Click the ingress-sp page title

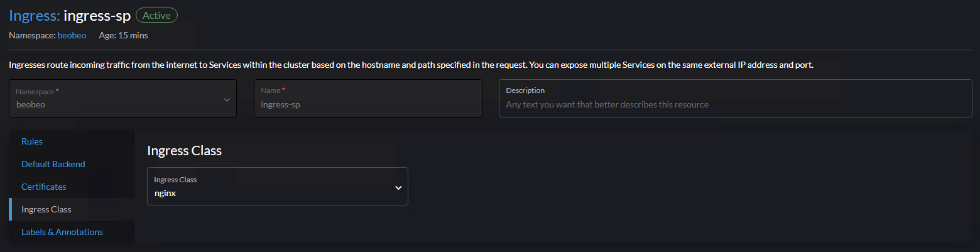[97, 16]
